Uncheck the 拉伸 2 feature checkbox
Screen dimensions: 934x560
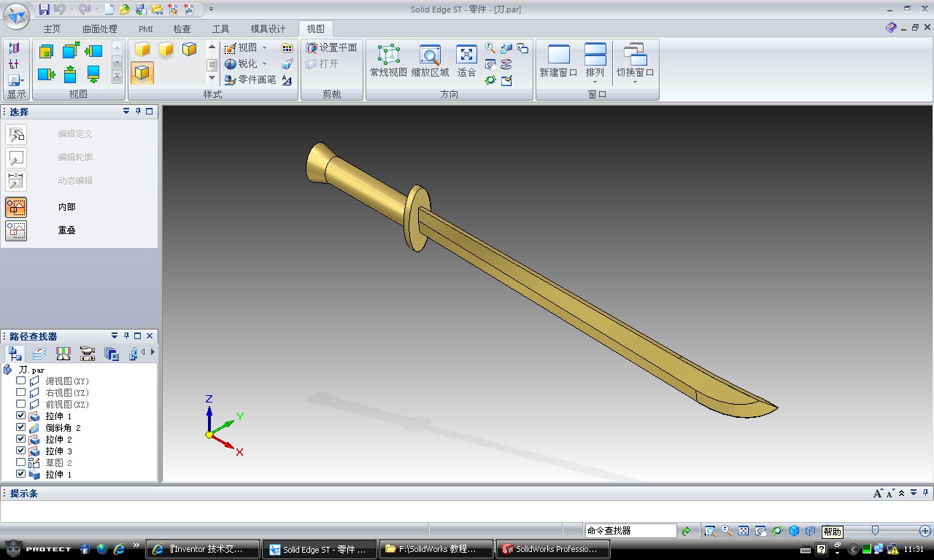point(21,439)
